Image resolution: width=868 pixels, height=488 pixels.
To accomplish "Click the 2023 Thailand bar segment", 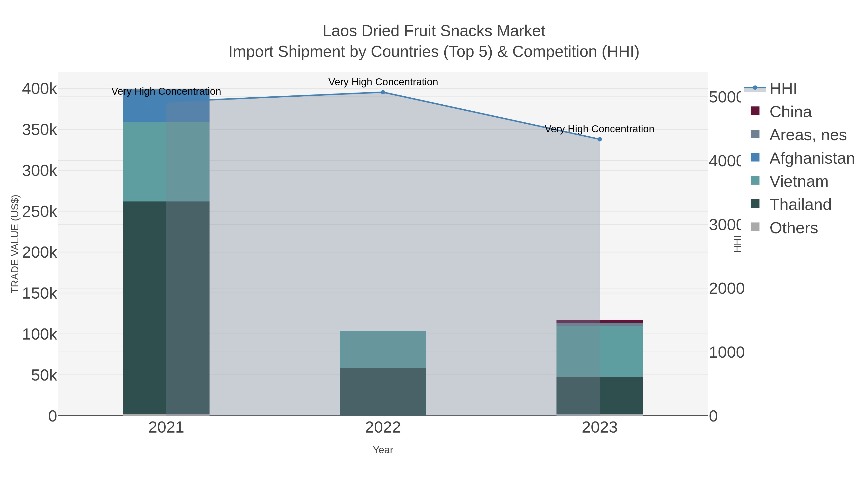I will (599, 395).
